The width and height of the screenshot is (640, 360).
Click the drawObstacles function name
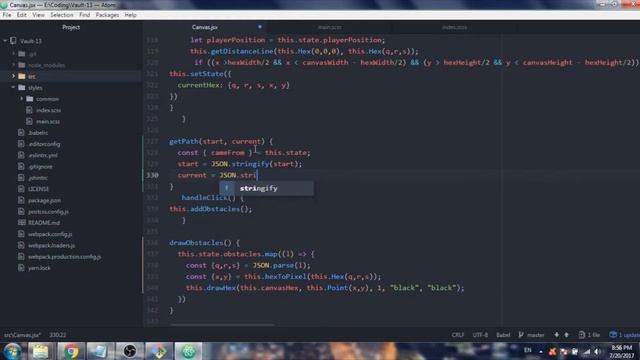pyautogui.click(x=196, y=243)
